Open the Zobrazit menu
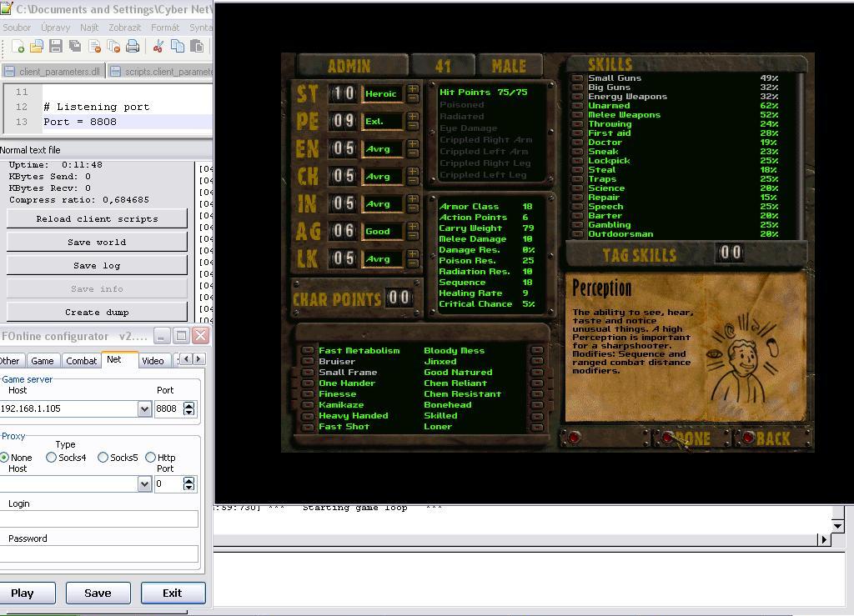The height and width of the screenshot is (616, 854). (125, 28)
